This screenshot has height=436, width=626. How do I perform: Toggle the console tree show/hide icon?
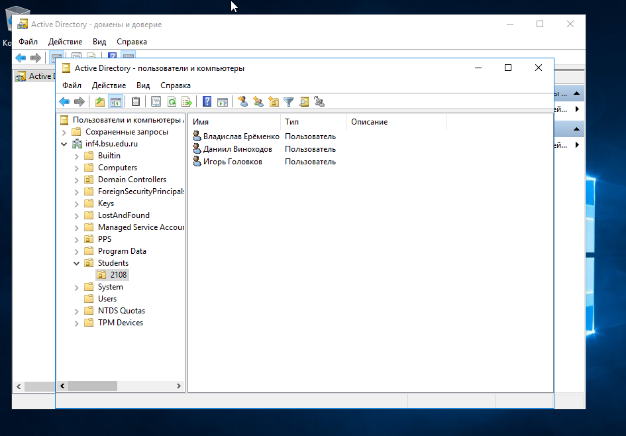[115, 102]
